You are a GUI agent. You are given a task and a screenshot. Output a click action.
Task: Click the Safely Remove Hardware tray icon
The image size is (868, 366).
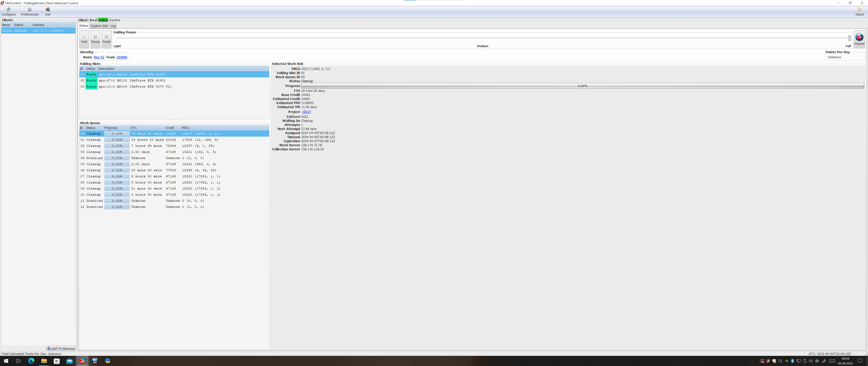click(805, 361)
